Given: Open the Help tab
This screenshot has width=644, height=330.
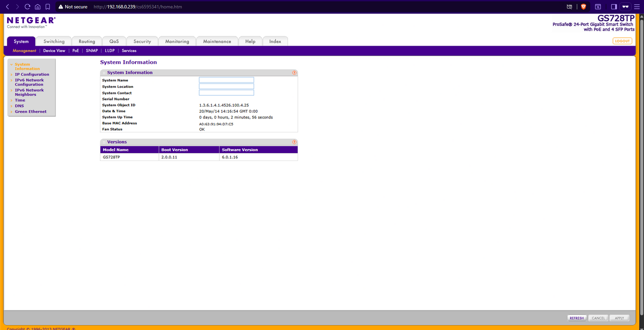Looking at the screenshot, I should point(250,41).
